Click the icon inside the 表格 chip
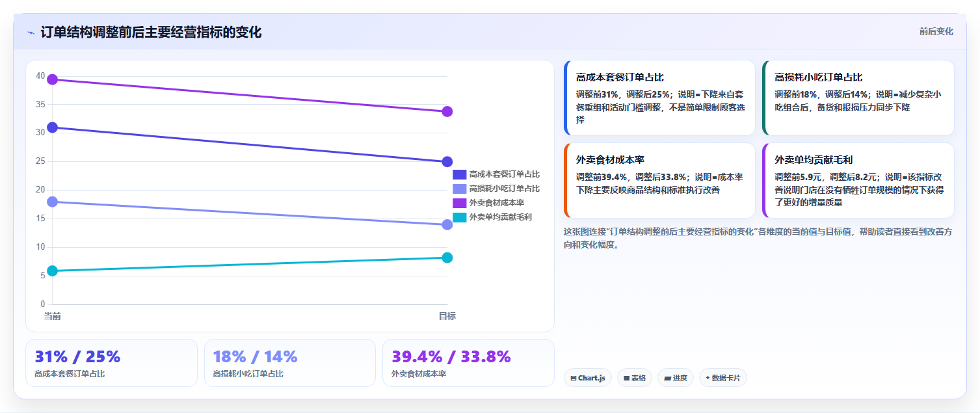 [626, 378]
